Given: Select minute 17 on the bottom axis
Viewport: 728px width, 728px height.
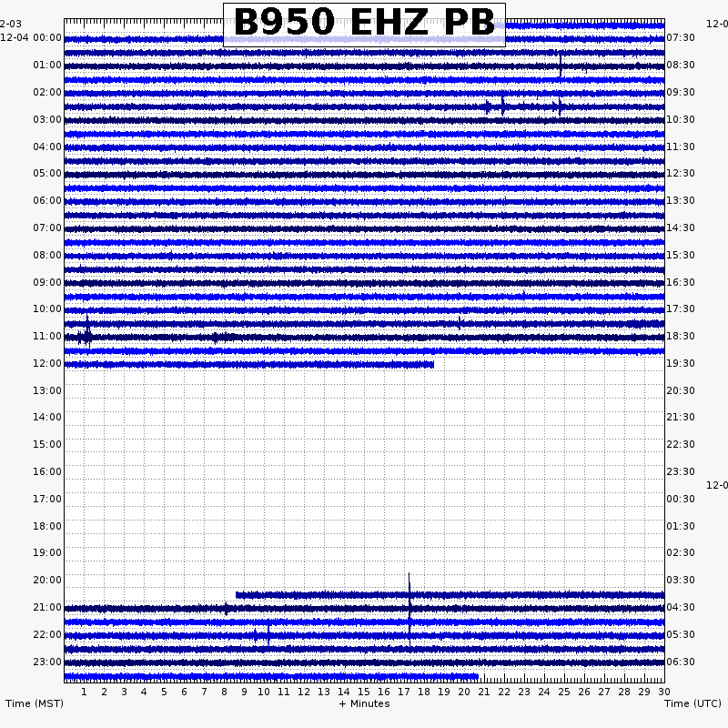Looking at the screenshot, I should tap(404, 693).
